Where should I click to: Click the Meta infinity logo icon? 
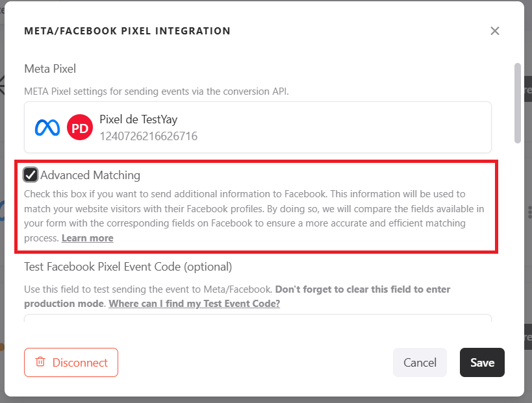pos(47,128)
